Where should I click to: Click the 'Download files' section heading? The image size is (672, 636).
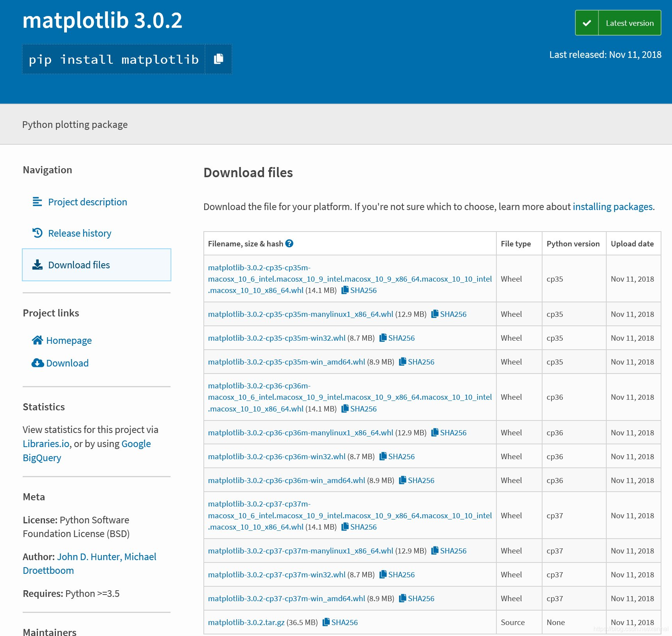pos(248,172)
